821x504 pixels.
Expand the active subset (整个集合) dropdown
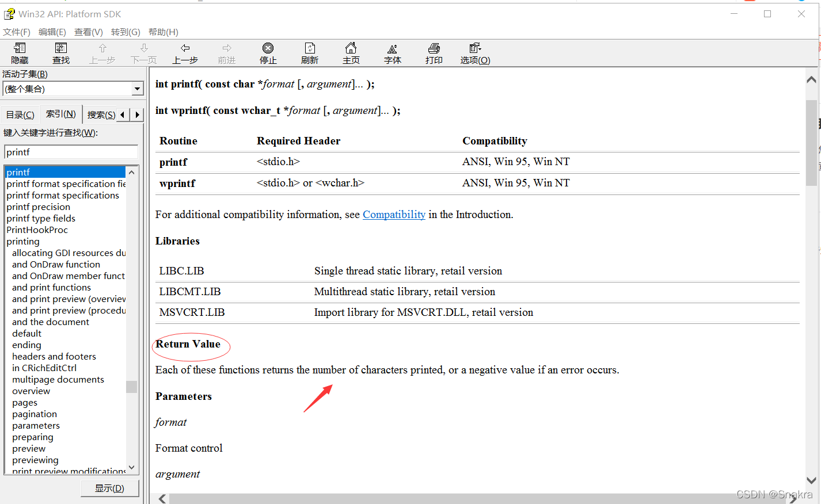[137, 89]
